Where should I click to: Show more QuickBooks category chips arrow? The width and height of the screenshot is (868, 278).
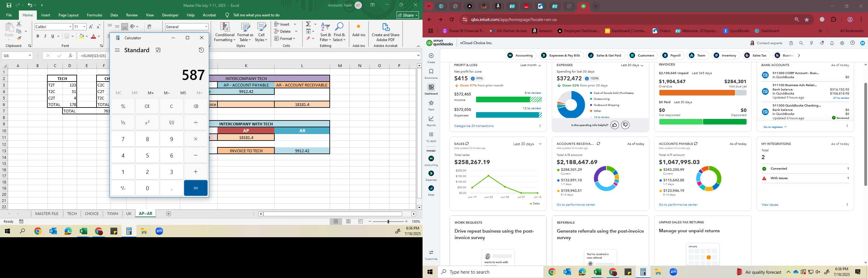coord(799,56)
